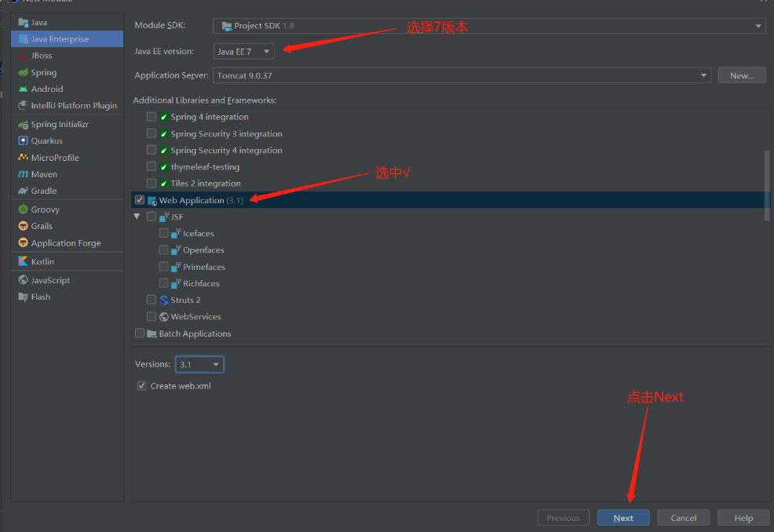Click the Struts 2 icon
The height and width of the screenshot is (532, 774).
164,300
